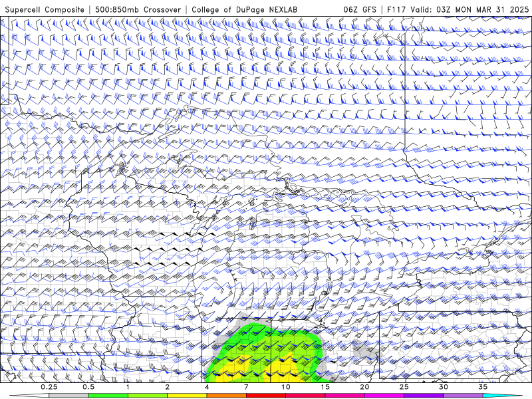This screenshot has height=399, width=532.
Task: Select the legend value 2
Action: (168, 387)
